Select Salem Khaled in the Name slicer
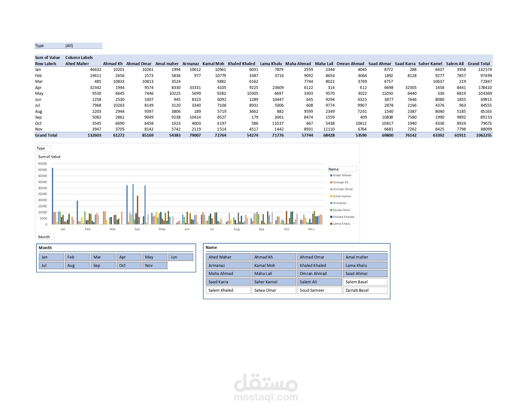The height and width of the screenshot is (411, 532). 228,290
